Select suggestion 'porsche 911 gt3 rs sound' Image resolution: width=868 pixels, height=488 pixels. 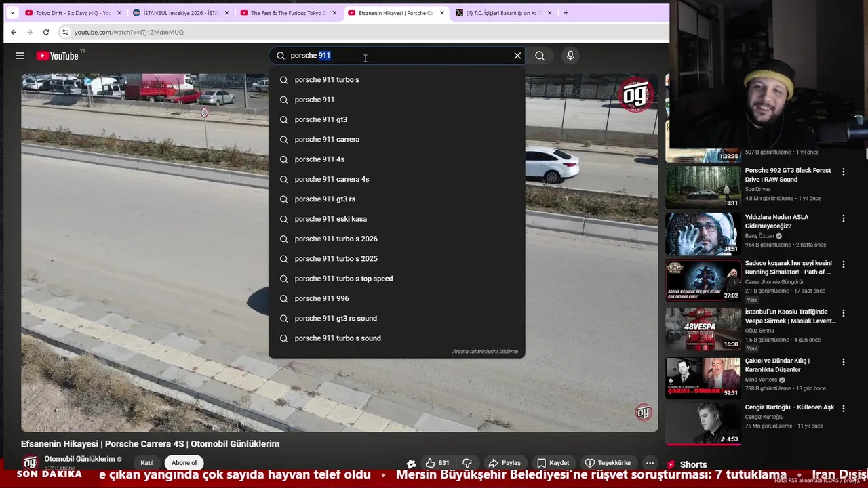tap(397, 319)
